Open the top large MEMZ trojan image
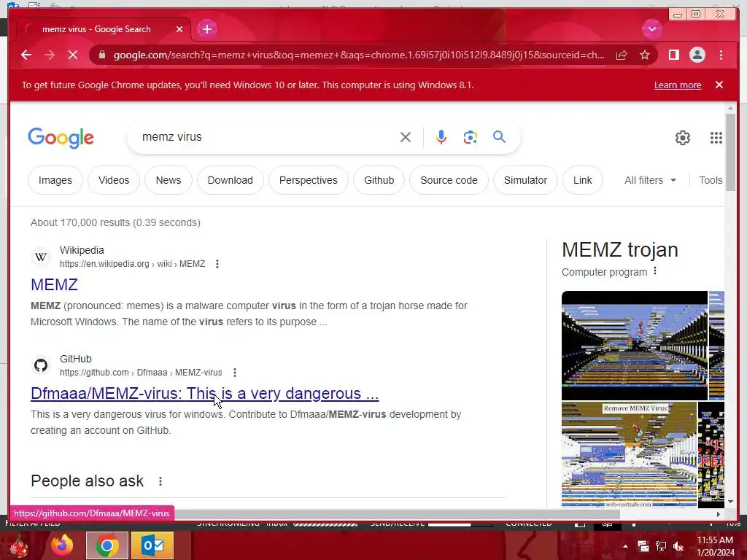This screenshot has width=747, height=560. (x=635, y=345)
